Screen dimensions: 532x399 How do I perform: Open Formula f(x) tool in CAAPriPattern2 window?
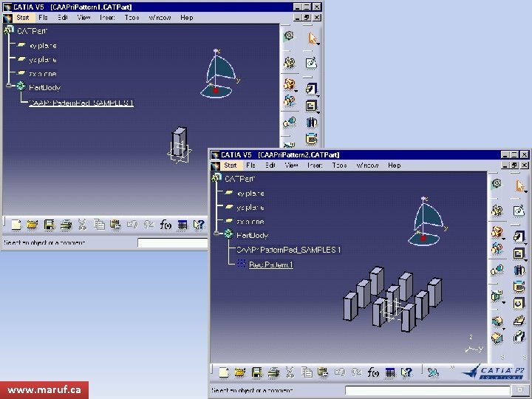pyautogui.click(x=373, y=373)
